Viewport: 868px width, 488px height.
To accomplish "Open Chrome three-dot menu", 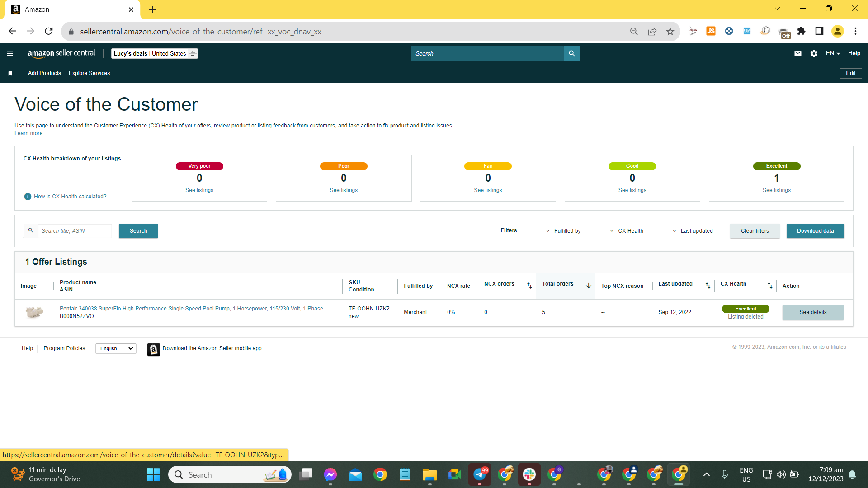I will (855, 31).
